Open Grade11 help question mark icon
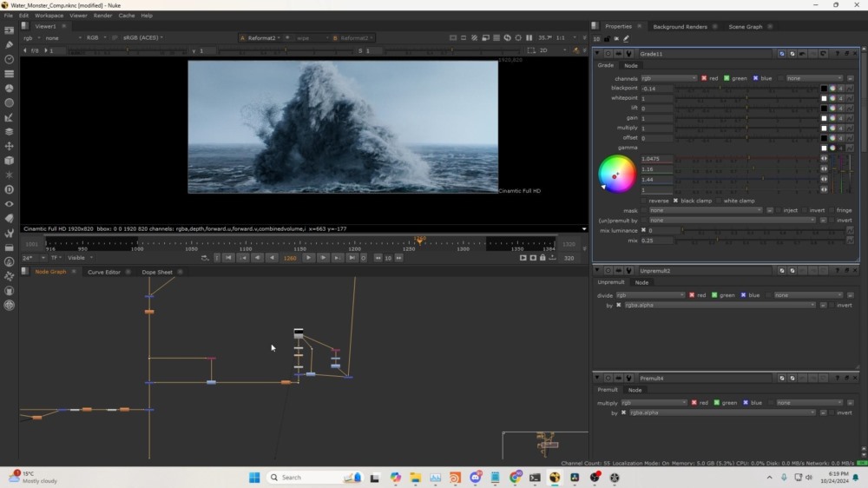 pos(837,54)
